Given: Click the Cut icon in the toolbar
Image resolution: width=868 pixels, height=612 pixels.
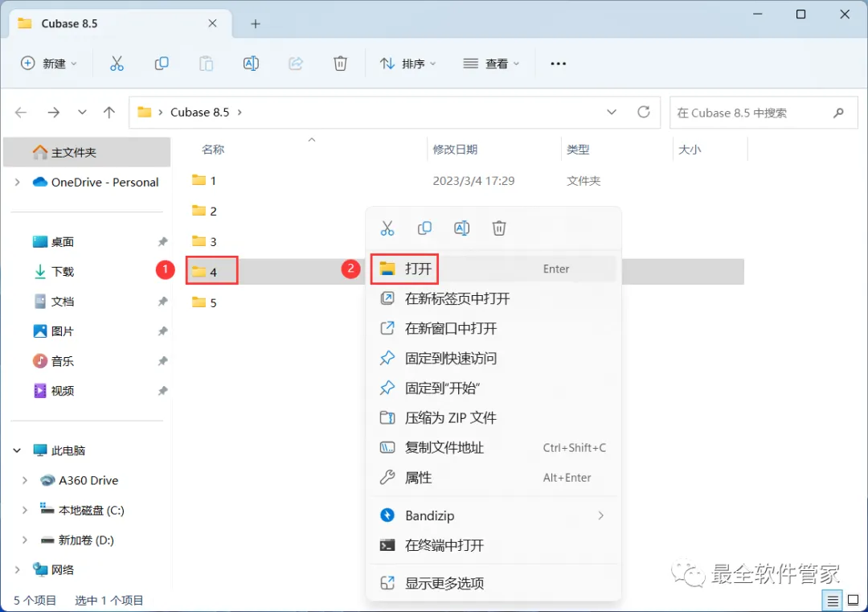Looking at the screenshot, I should pos(117,64).
